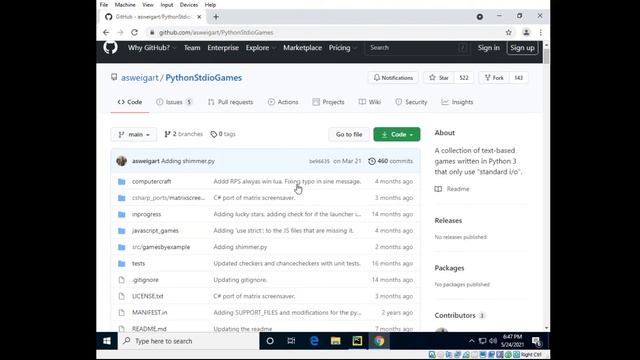Open Task View on the taskbar
This screenshot has height=360, width=640.
point(291,341)
